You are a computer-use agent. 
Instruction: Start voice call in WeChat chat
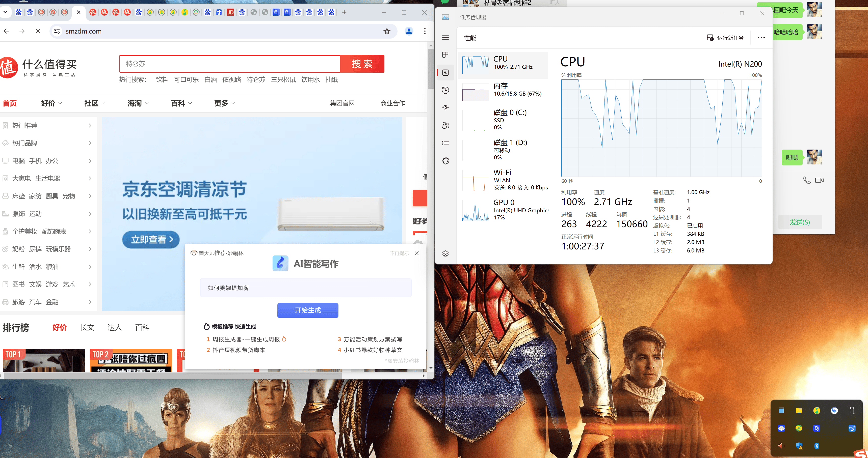807,180
